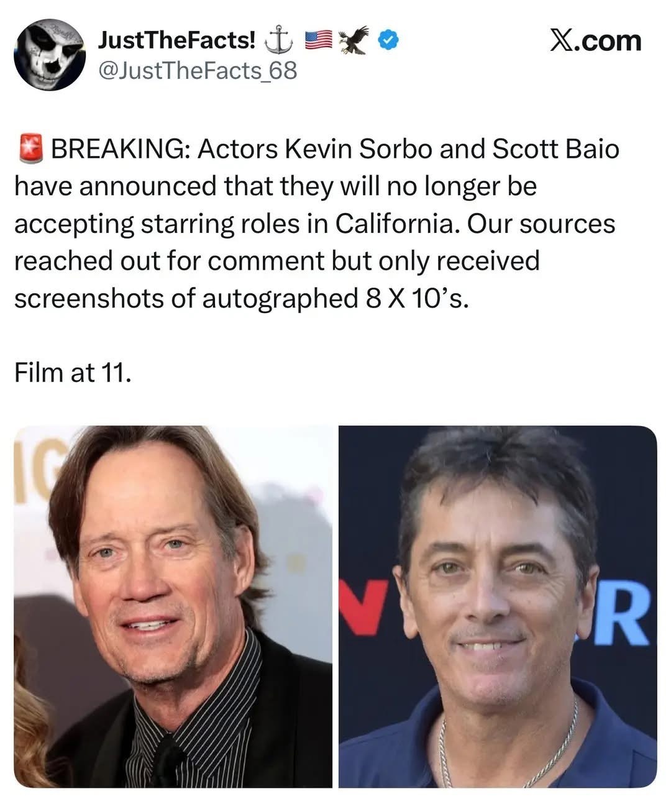Click the American flag emoji
Image resolution: width=671 pixels, height=812 pixels.
click(x=317, y=40)
